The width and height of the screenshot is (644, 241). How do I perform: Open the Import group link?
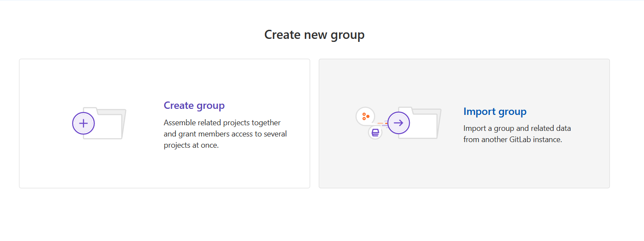point(495,111)
